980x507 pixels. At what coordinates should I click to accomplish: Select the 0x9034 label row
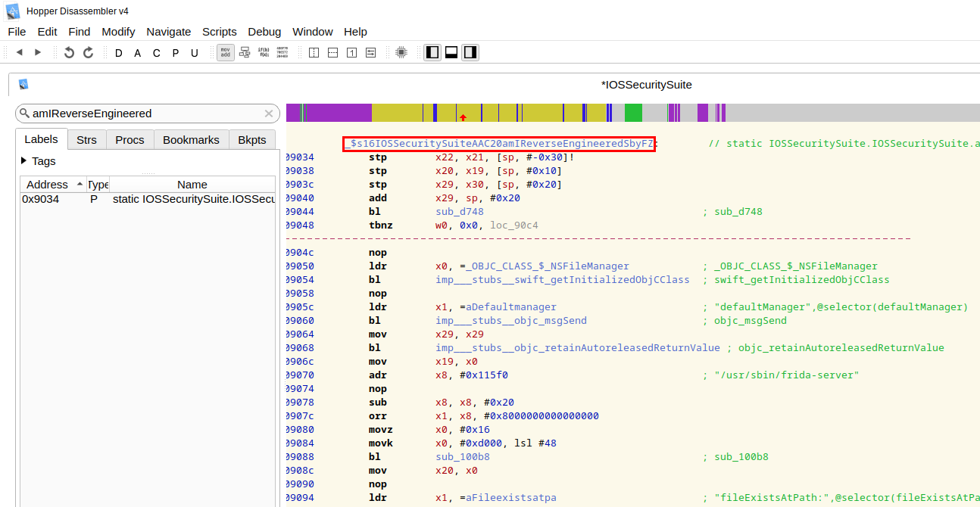click(148, 199)
